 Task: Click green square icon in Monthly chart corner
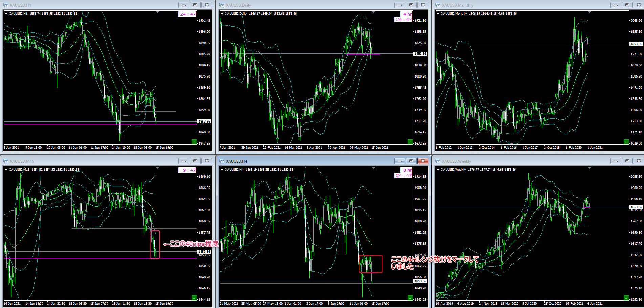coord(626,142)
